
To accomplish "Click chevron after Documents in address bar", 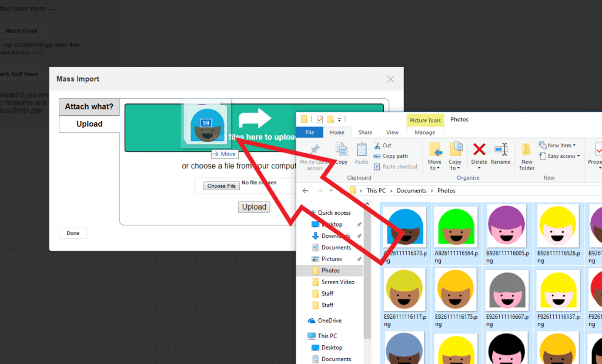I will [432, 191].
